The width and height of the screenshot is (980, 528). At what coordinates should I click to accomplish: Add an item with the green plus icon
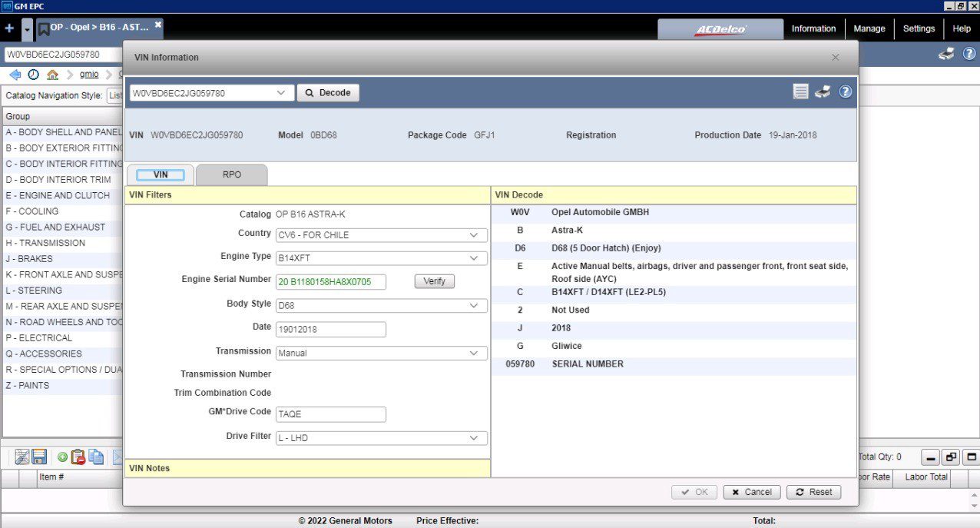point(62,457)
